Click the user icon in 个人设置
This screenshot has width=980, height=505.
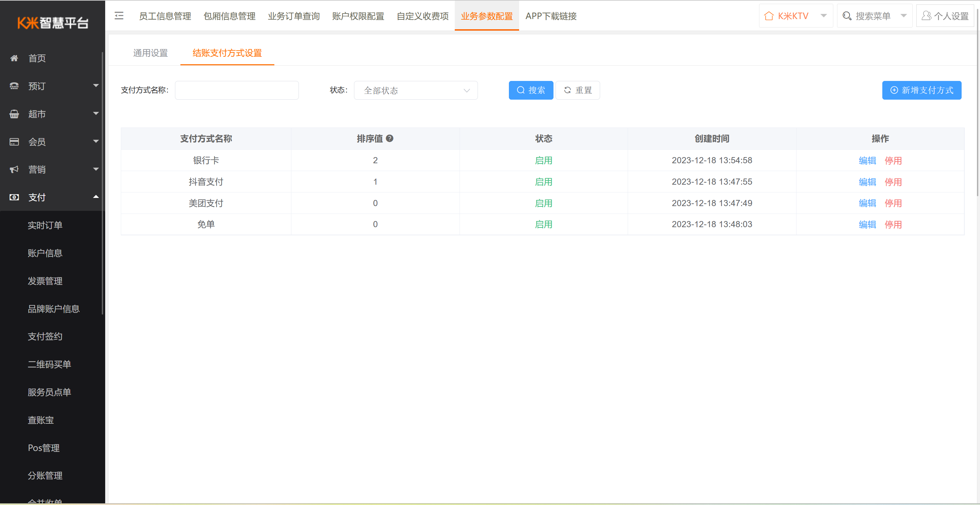point(926,16)
